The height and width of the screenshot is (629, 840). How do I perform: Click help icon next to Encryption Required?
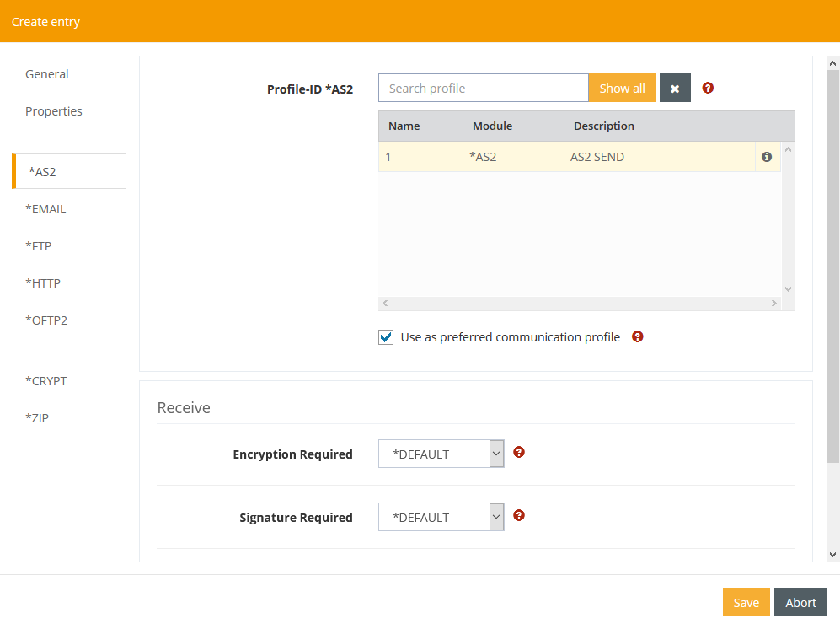pos(519,453)
